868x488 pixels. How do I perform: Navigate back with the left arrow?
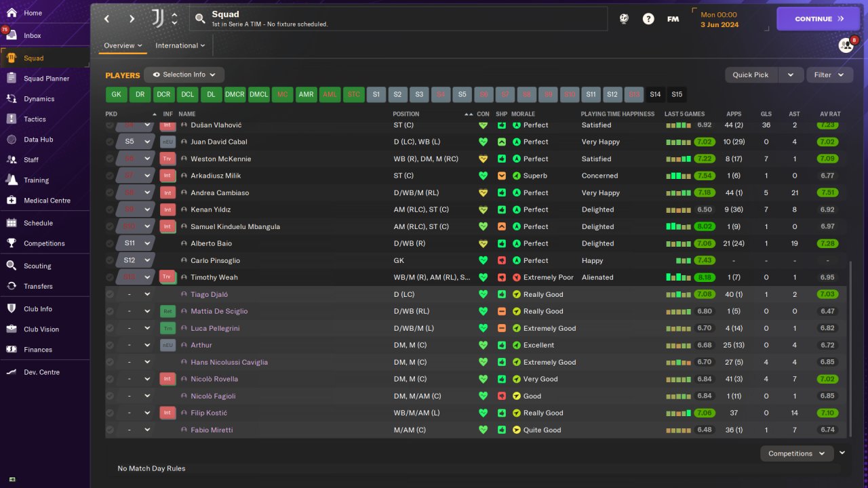107,19
